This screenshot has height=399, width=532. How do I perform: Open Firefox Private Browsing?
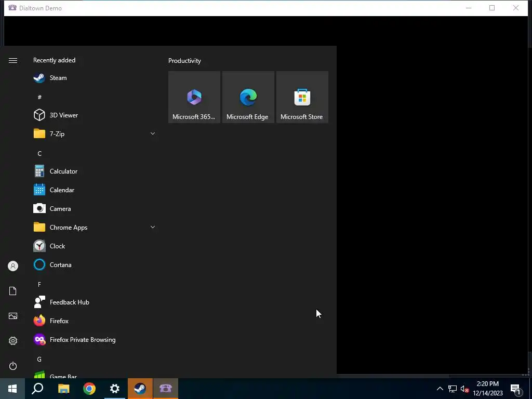(x=95, y=340)
